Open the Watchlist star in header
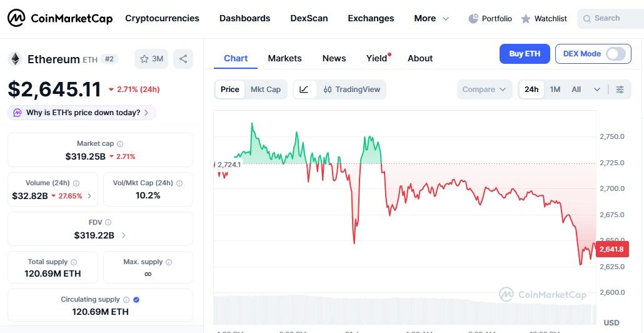644x333 pixels. pos(526,19)
